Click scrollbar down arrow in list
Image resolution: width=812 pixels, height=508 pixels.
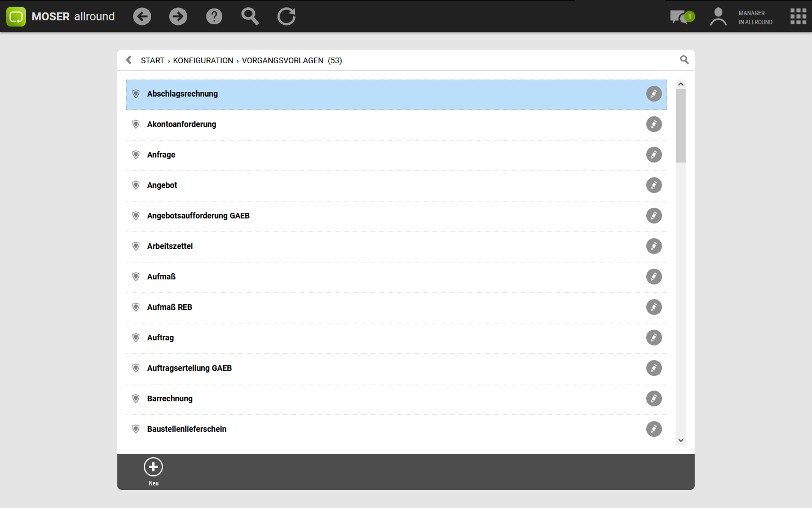(681, 440)
